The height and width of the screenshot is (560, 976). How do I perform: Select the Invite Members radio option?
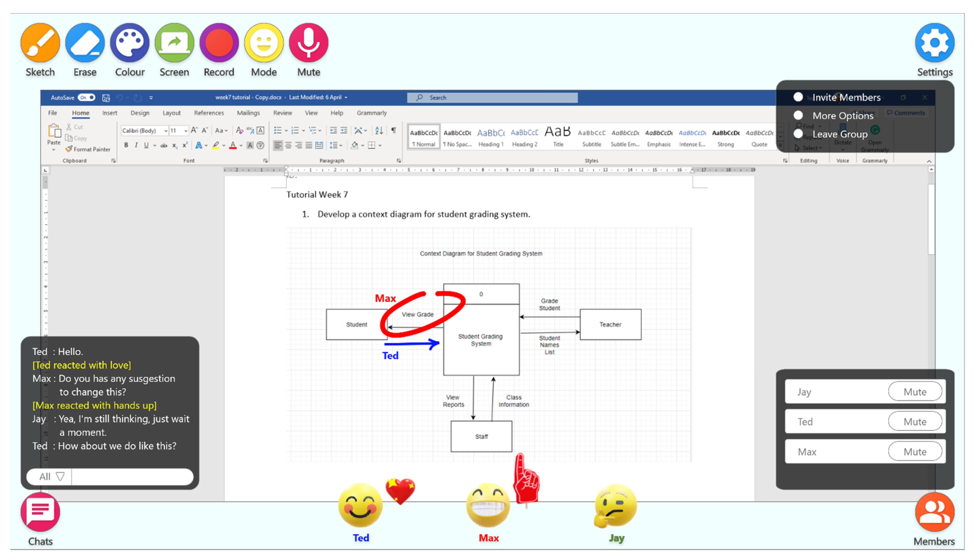click(x=798, y=97)
